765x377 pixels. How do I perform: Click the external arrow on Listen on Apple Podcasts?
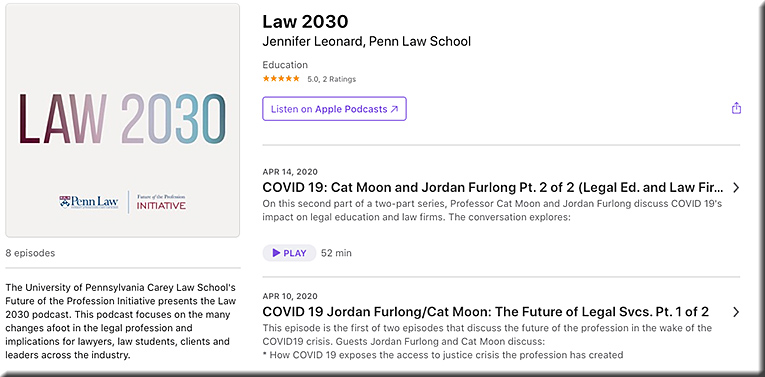click(x=394, y=109)
